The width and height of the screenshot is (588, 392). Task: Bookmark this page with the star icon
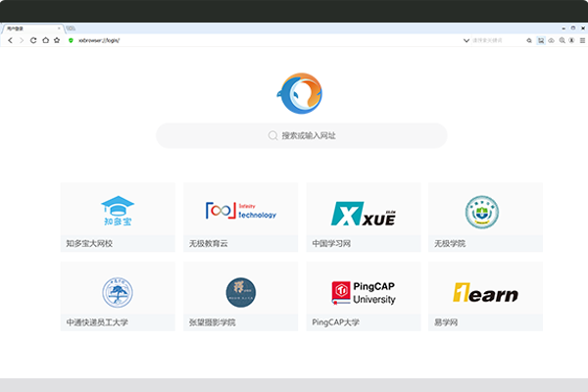point(57,40)
